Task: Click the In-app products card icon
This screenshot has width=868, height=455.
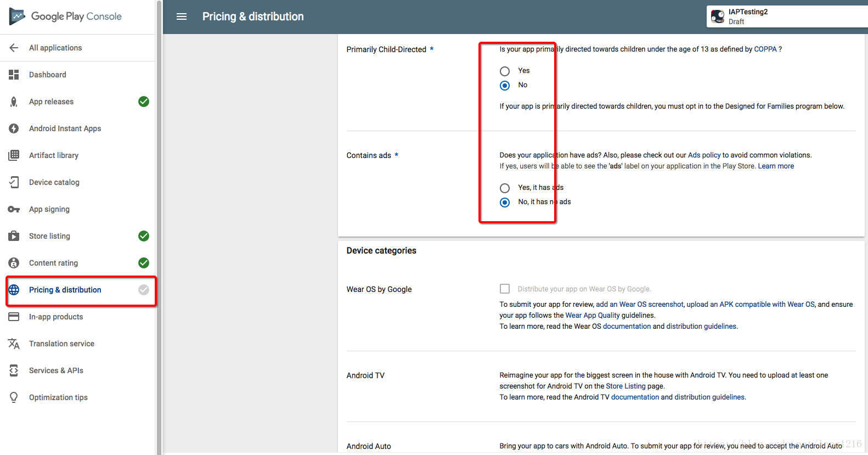Action: pos(14,317)
